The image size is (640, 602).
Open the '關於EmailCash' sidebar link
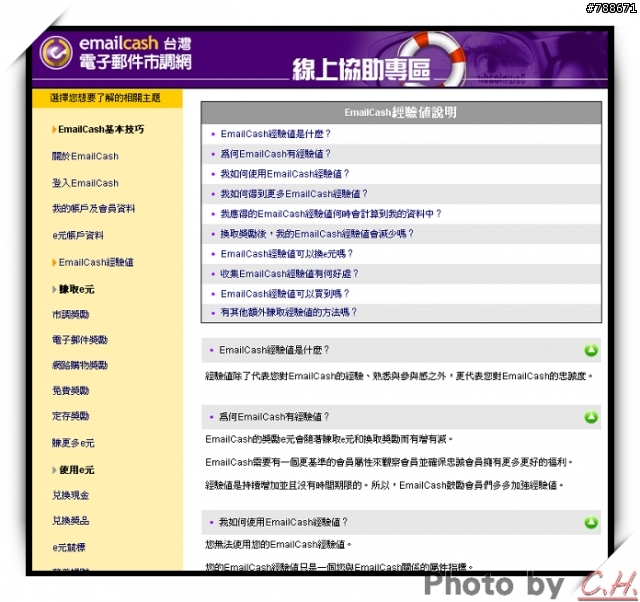point(85,156)
